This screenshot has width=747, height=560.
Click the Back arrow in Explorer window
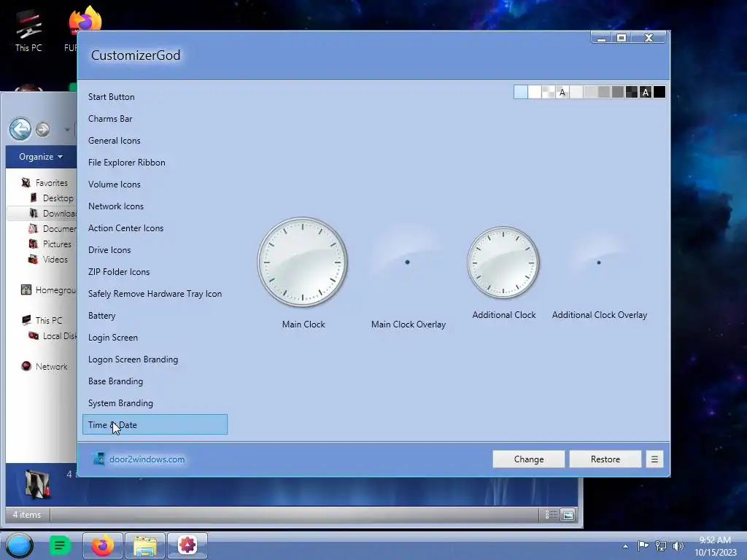pyautogui.click(x=20, y=128)
